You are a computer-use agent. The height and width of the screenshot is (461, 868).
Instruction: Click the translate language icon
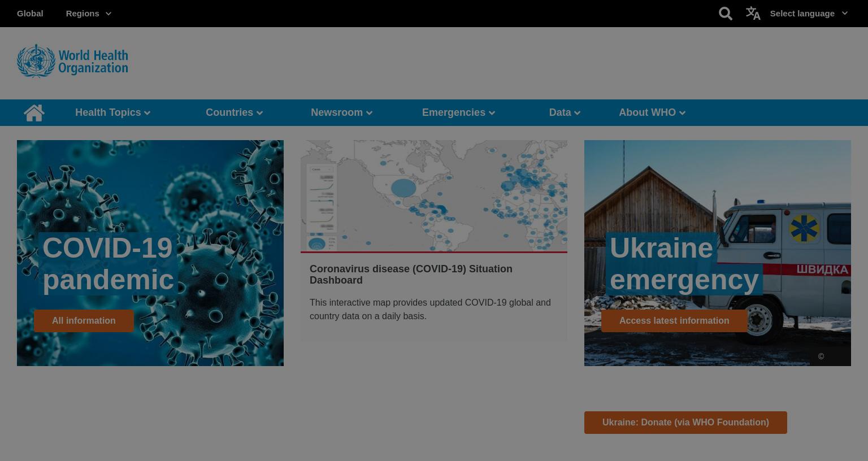point(753,13)
